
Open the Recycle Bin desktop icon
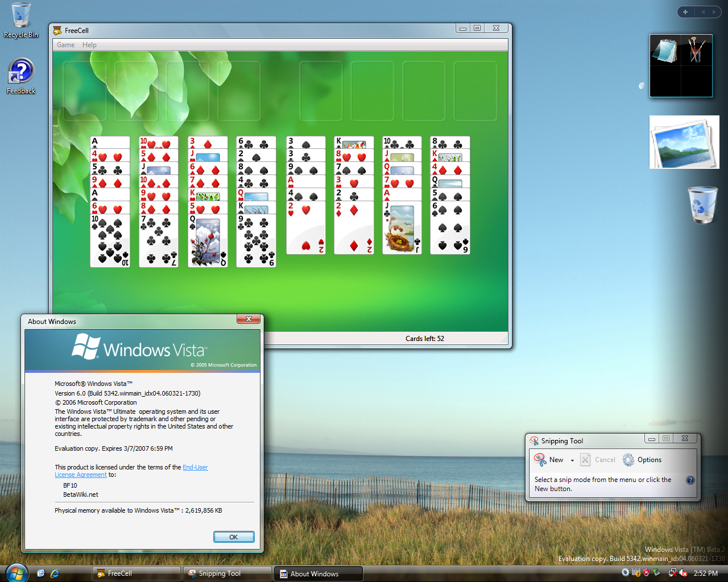click(x=21, y=20)
